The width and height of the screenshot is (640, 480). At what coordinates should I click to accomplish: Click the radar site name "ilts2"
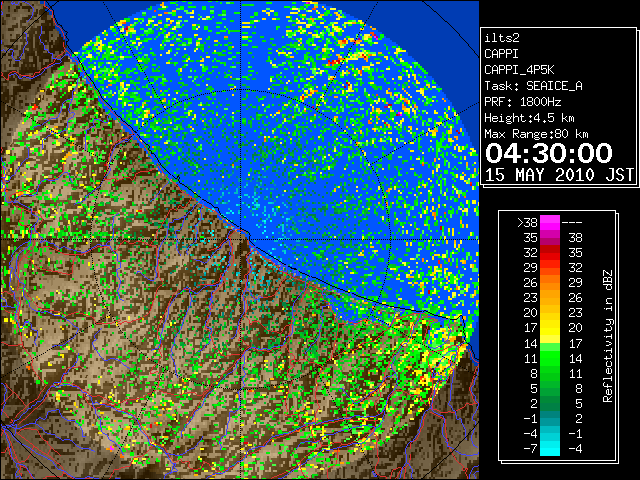click(502, 38)
